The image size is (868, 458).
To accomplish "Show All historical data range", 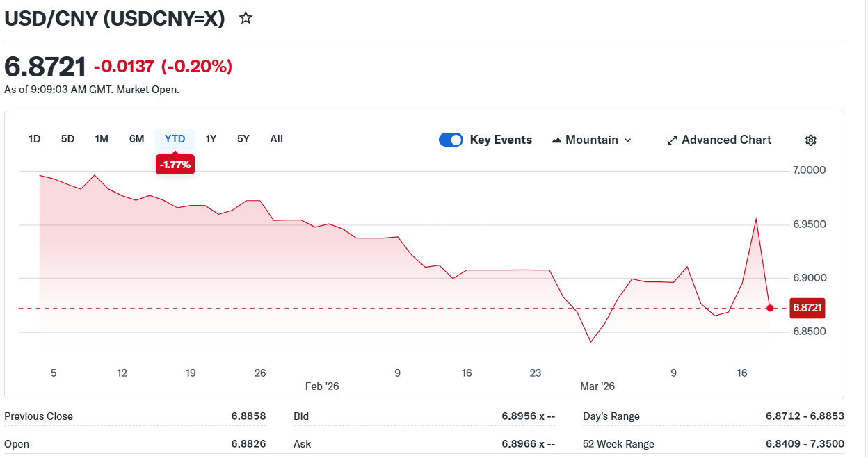I will coord(276,139).
